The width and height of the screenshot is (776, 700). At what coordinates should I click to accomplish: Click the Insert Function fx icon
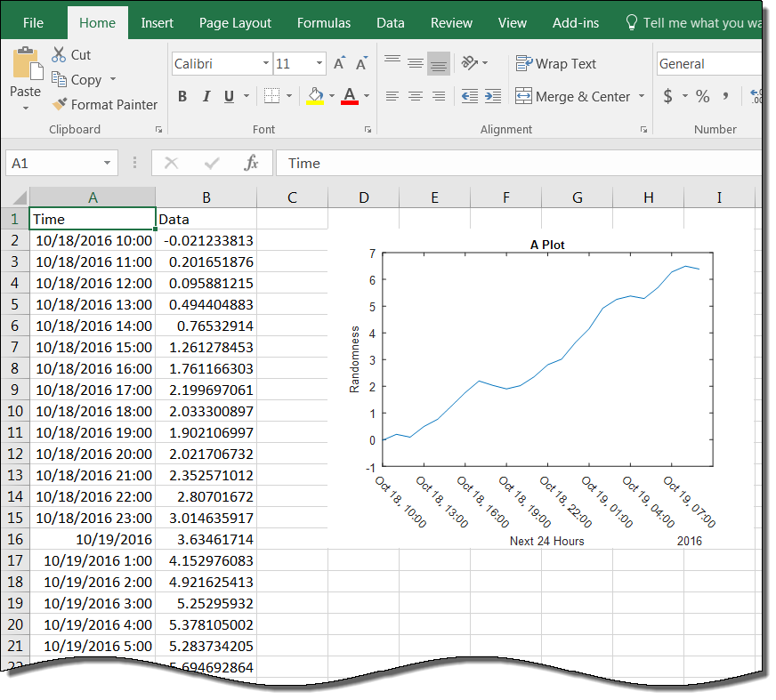[x=251, y=163]
